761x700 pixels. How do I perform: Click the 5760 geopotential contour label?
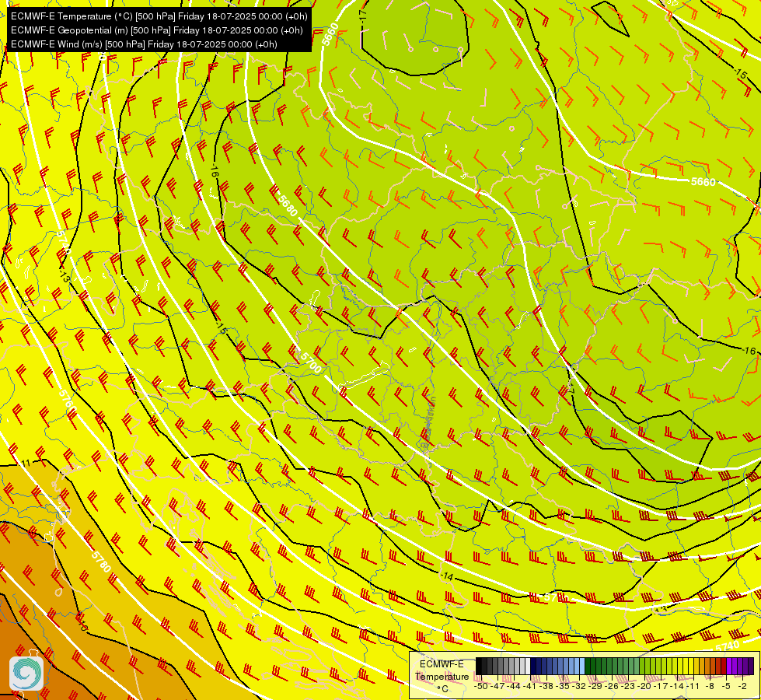coord(68,401)
